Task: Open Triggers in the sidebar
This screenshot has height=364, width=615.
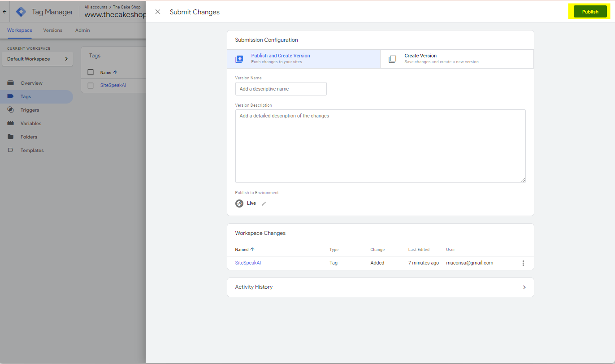Action: [x=30, y=110]
